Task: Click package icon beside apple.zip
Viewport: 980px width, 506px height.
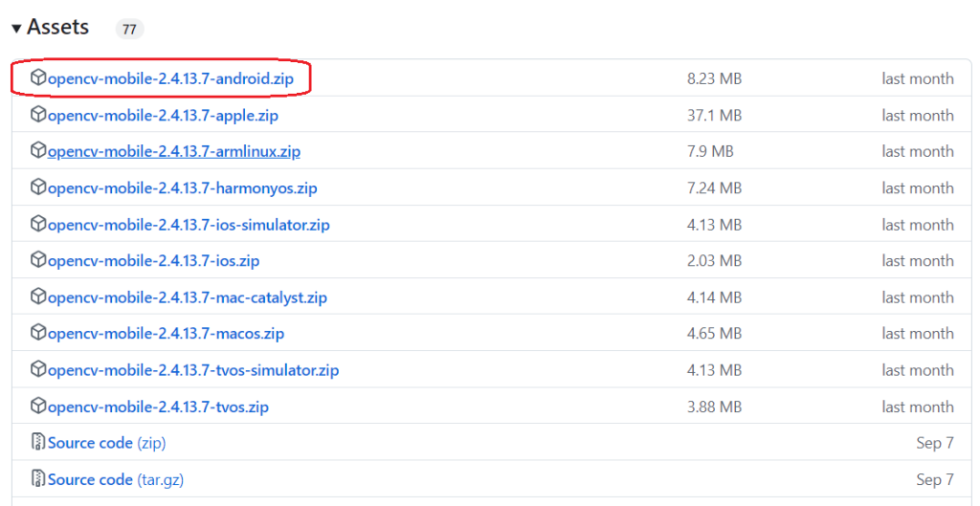Action: (x=38, y=115)
